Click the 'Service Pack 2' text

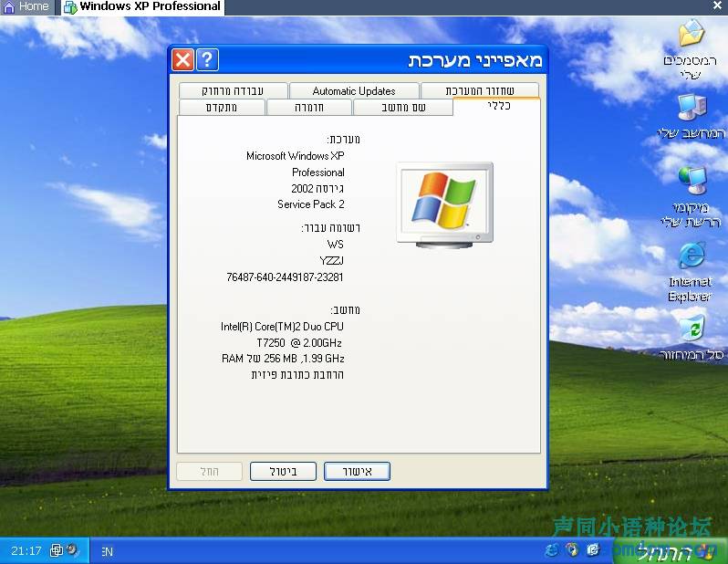[310, 204]
